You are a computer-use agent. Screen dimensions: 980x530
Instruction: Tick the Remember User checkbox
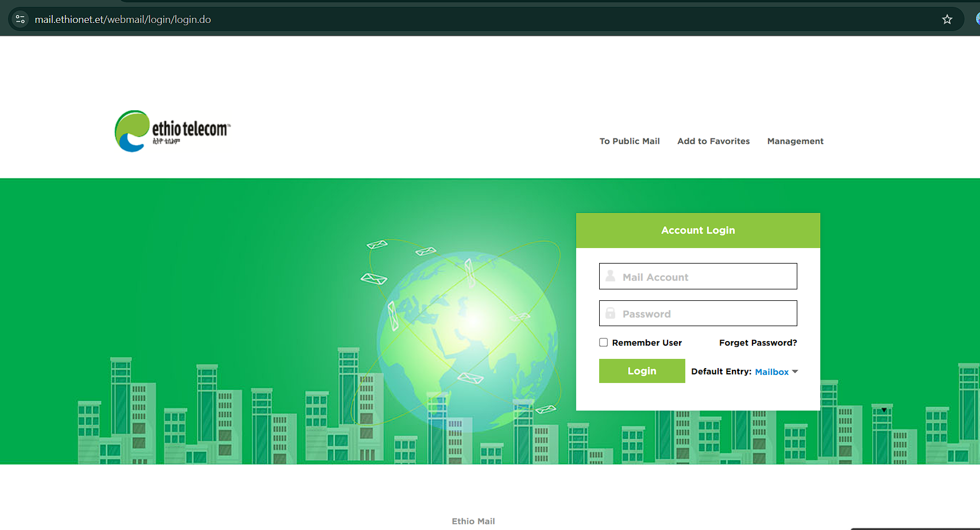tap(603, 343)
